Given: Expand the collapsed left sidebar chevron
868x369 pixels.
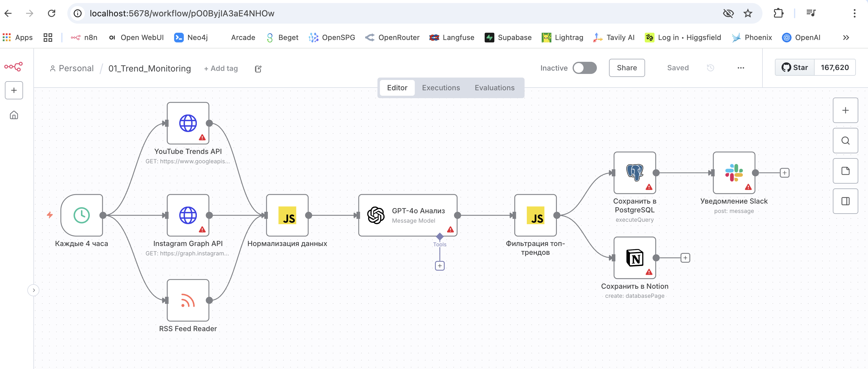Looking at the screenshot, I should [33, 290].
